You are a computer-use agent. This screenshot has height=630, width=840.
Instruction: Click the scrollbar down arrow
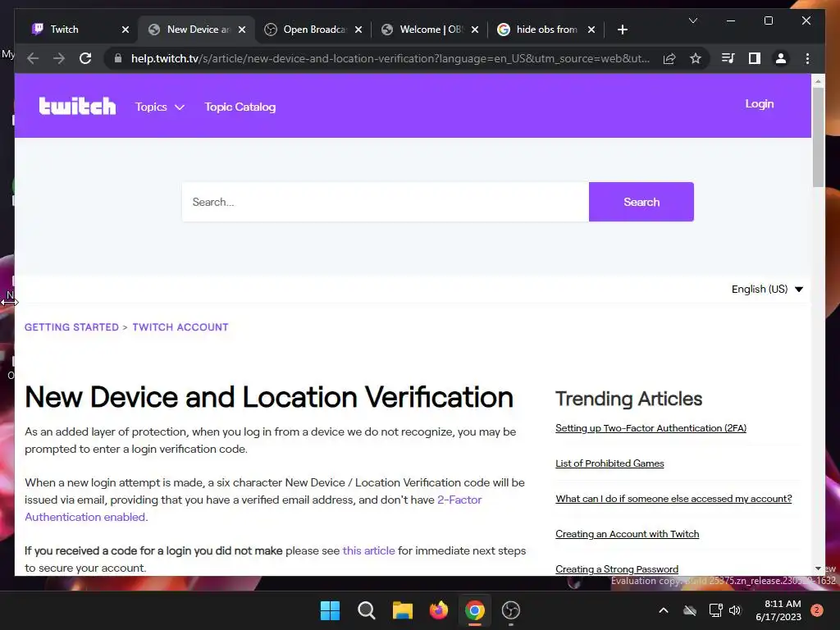point(818,568)
